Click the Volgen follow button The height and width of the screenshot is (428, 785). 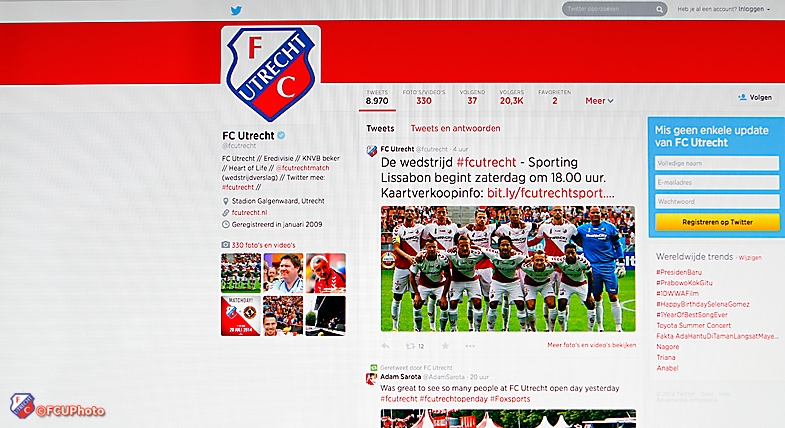click(x=755, y=97)
